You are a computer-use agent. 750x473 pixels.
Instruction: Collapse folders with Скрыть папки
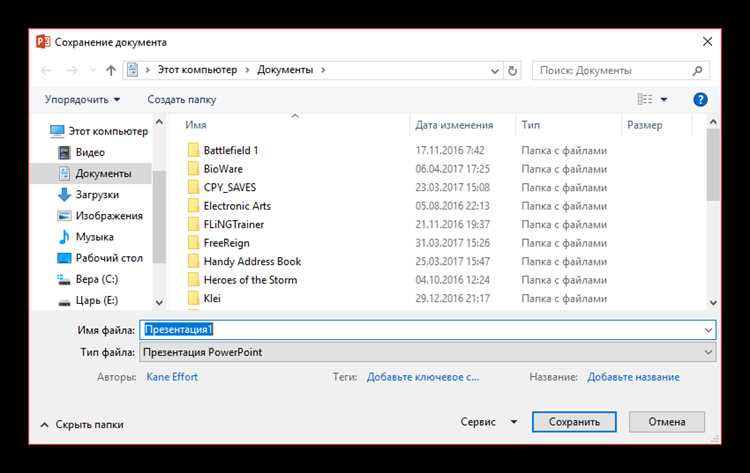click(82, 425)
